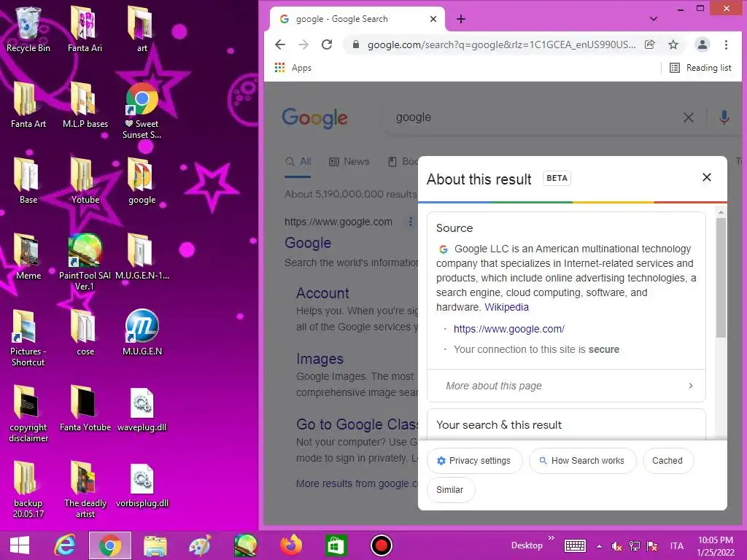The height and width of the screenshot is (560, 747).
Task: Open Privacy settings chip
Action: (474, 461)
